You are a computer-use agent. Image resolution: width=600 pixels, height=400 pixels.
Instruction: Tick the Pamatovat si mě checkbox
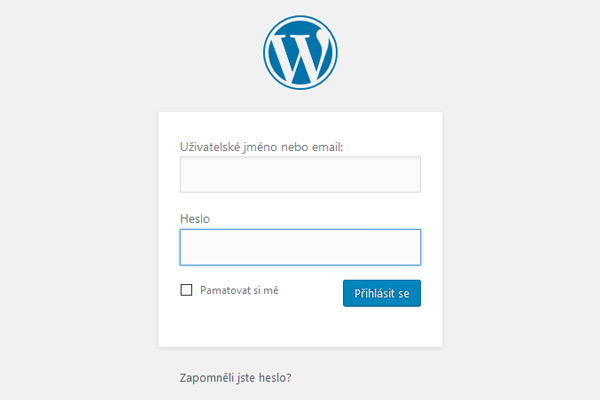(186, 291)
